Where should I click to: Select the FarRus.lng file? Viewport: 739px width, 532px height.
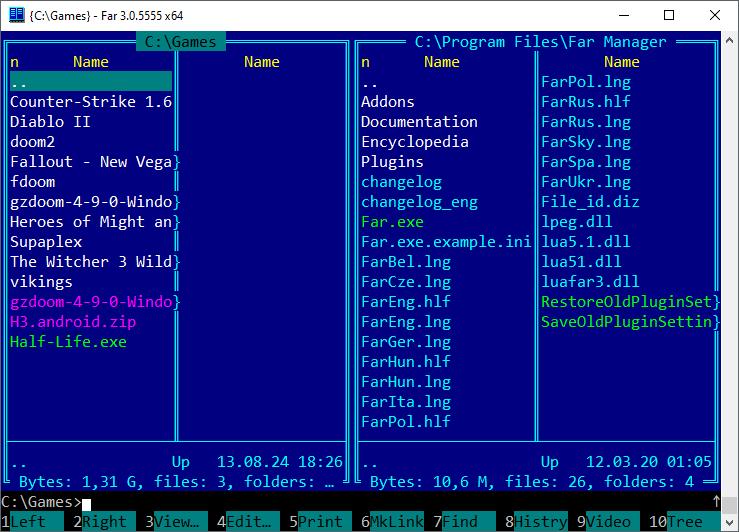(586, 122)
